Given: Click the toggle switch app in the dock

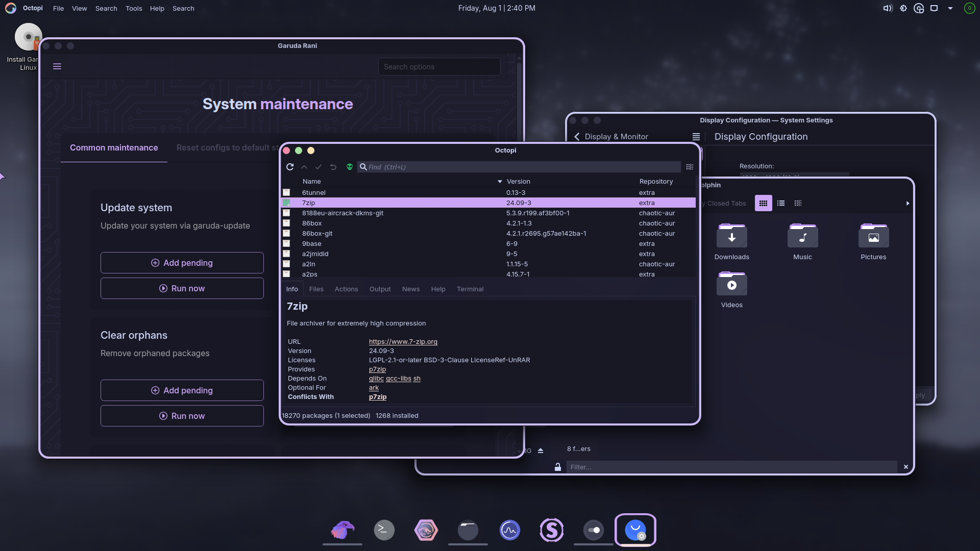Looking at the screenshot, I should (x=593, y=530).
